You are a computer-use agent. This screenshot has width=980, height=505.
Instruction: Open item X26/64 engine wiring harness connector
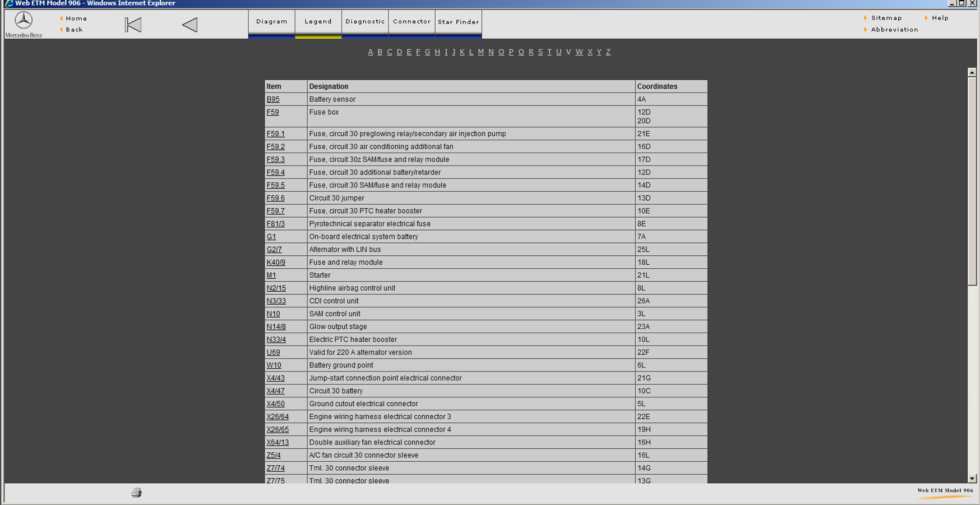pos(278,417)
